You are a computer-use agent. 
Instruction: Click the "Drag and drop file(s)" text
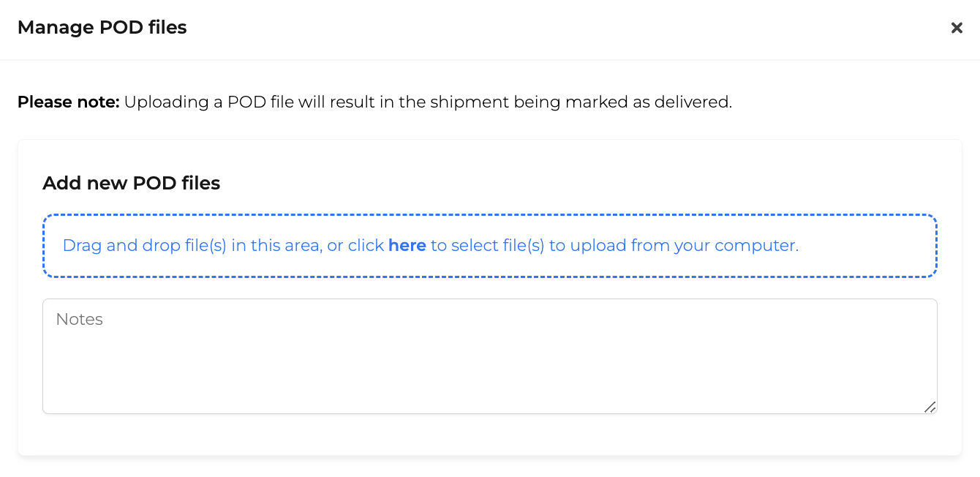(x=145, y=246)
